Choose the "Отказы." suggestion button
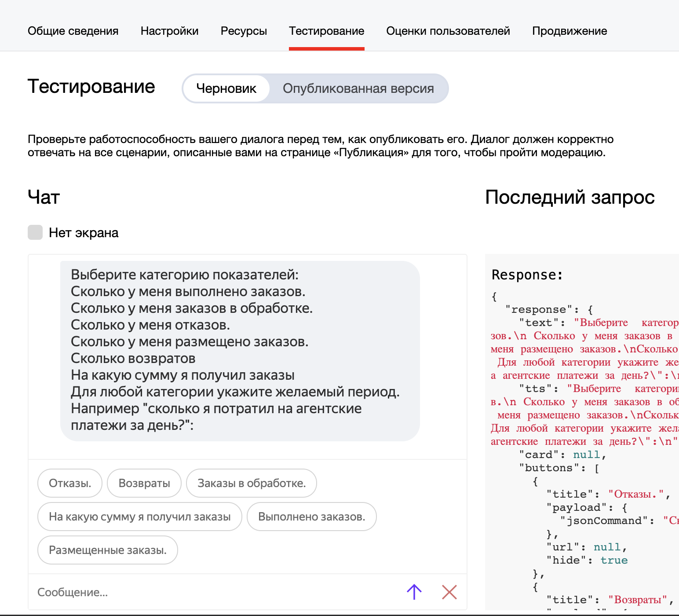Viewport: 679px width, 616px height. click(x=70, y=483)
